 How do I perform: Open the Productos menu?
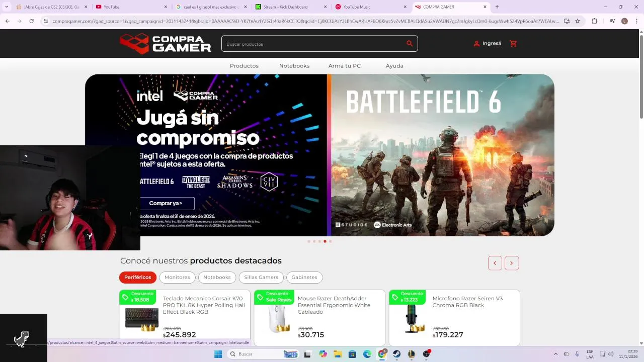coord(244,66)
